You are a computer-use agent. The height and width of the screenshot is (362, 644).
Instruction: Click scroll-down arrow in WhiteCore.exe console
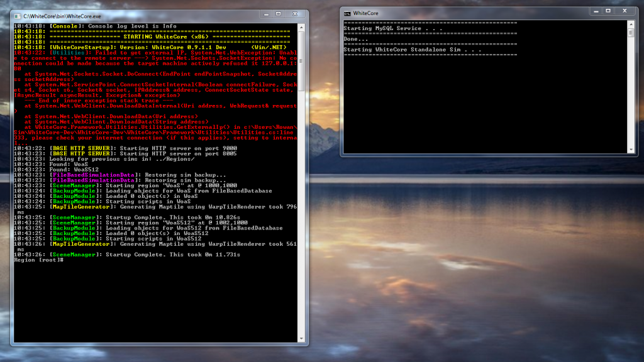[x=301, y=339]
